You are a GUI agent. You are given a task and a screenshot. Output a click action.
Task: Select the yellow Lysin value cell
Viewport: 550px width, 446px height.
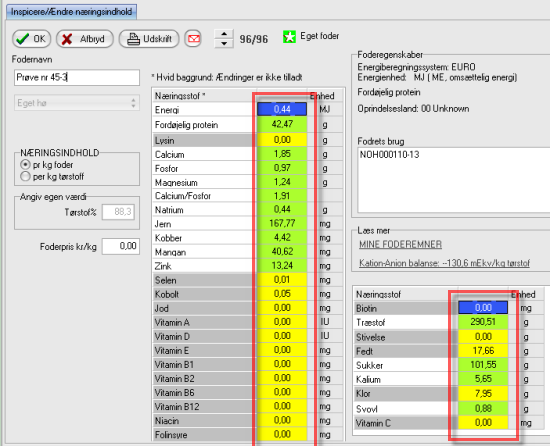pos(282,140)
